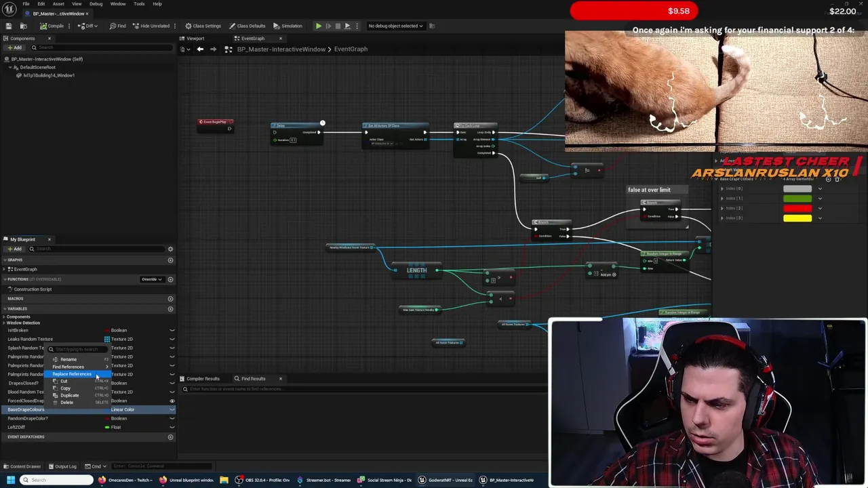868x488 pixels.
Task: Toggle Leaks Random Texture visibility eye
Action: point(172,339)
